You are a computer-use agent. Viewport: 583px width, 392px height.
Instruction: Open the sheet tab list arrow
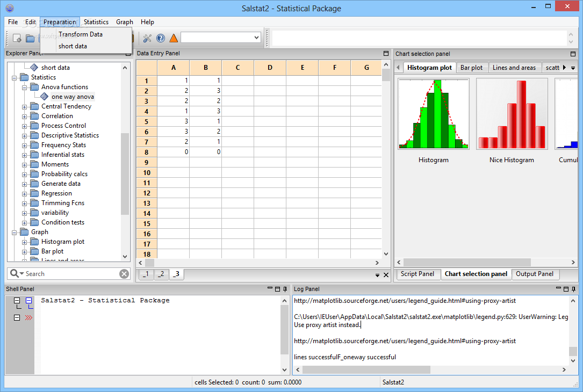point(377,275)
